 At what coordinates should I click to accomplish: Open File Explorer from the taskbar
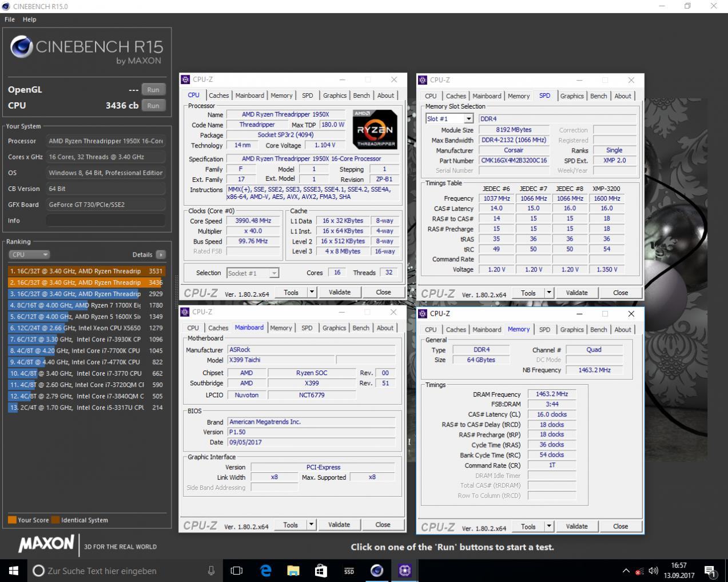[x=293, y=571]
